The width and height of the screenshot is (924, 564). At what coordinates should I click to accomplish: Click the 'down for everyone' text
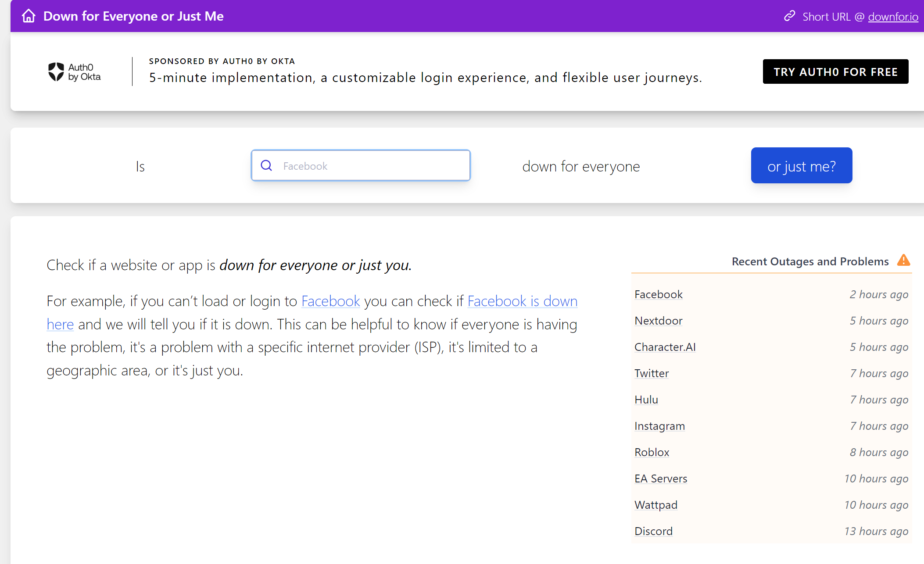pyautogui.click(x=581, y=167)
